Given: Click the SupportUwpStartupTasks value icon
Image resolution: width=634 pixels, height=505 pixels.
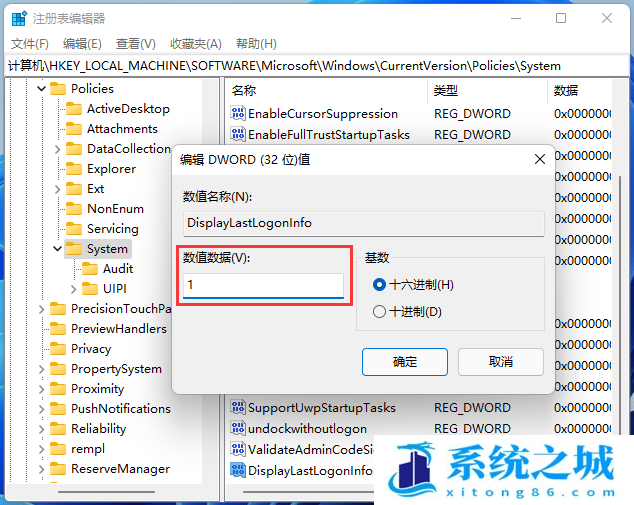Looking at the screenshot, I should tap(238, 407).
